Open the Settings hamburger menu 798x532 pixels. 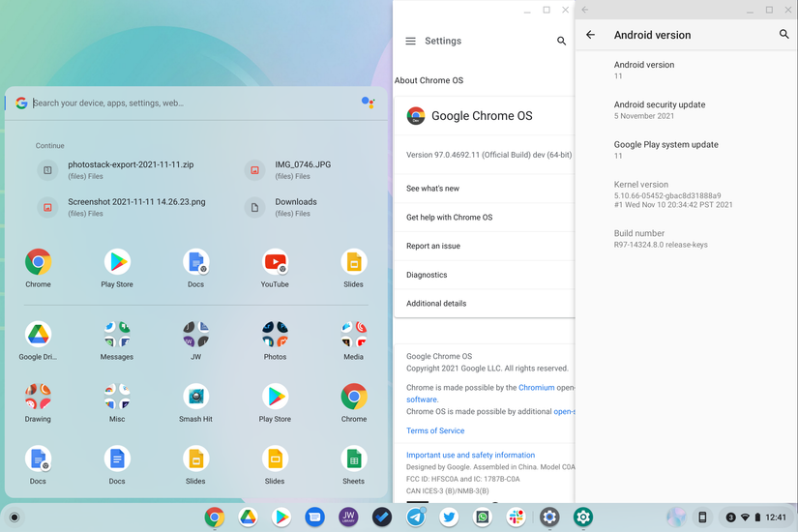410,42
